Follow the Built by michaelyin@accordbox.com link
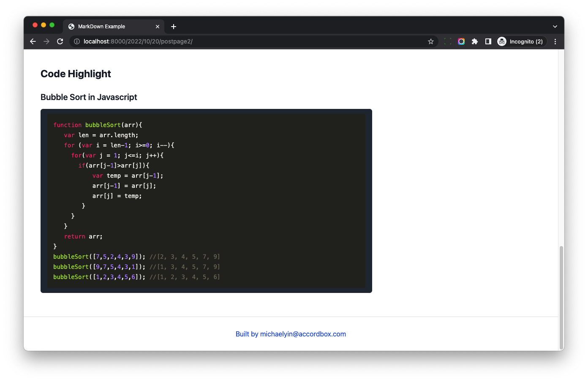Viewport: 588px width, 382px height. point(291,334)
